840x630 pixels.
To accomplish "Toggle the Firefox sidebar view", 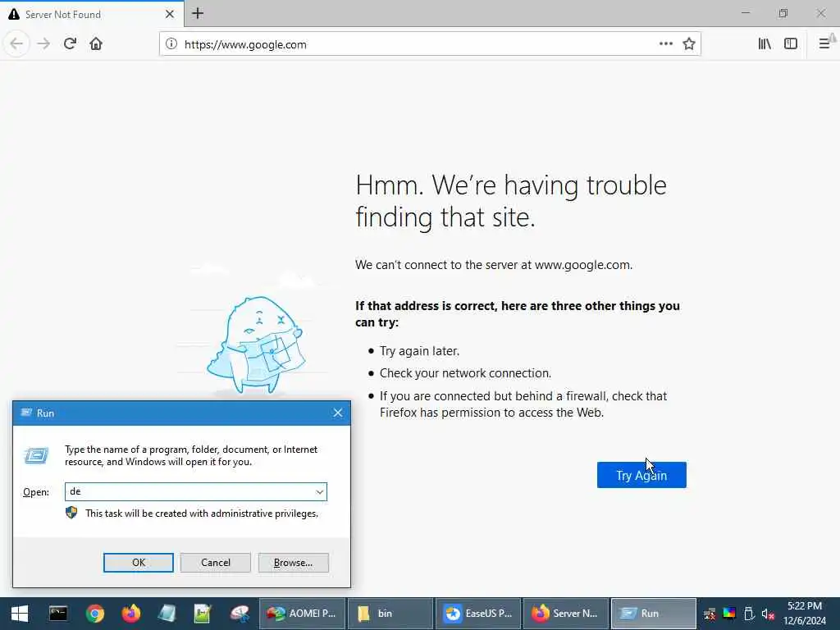I will pyautogui.click(x=791, y=44).
